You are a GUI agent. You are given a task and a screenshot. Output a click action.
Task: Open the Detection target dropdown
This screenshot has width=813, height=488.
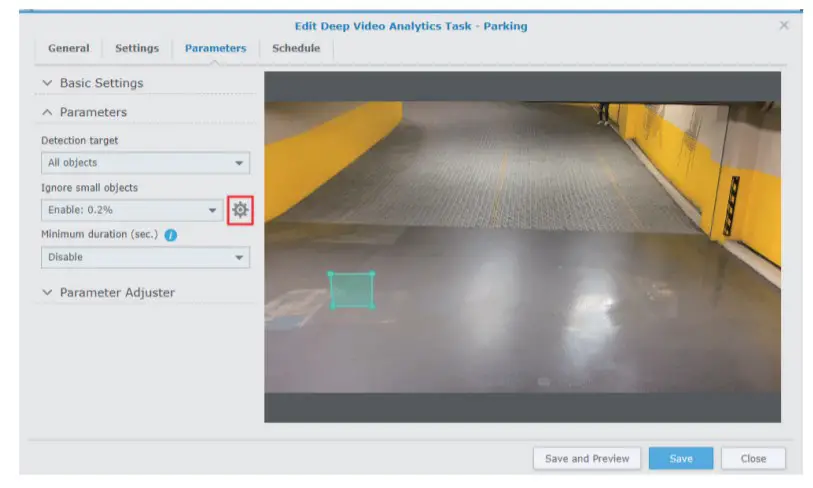(x=145, y=163)
